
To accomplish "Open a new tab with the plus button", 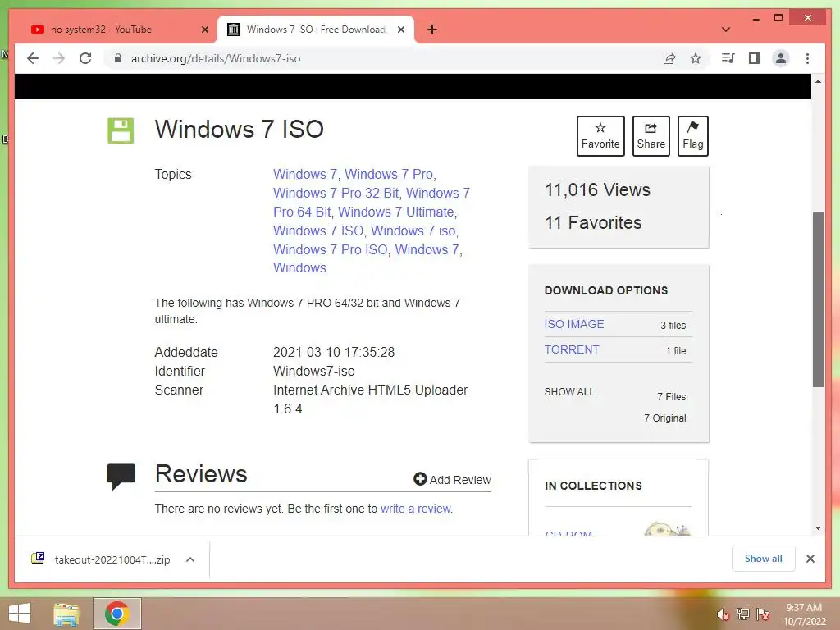I will point(432,30).
